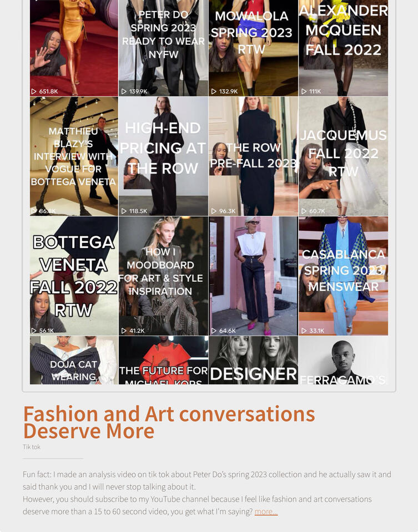
Task: Click play icon beside 651.8K views
Action: (x=34, y=92)
